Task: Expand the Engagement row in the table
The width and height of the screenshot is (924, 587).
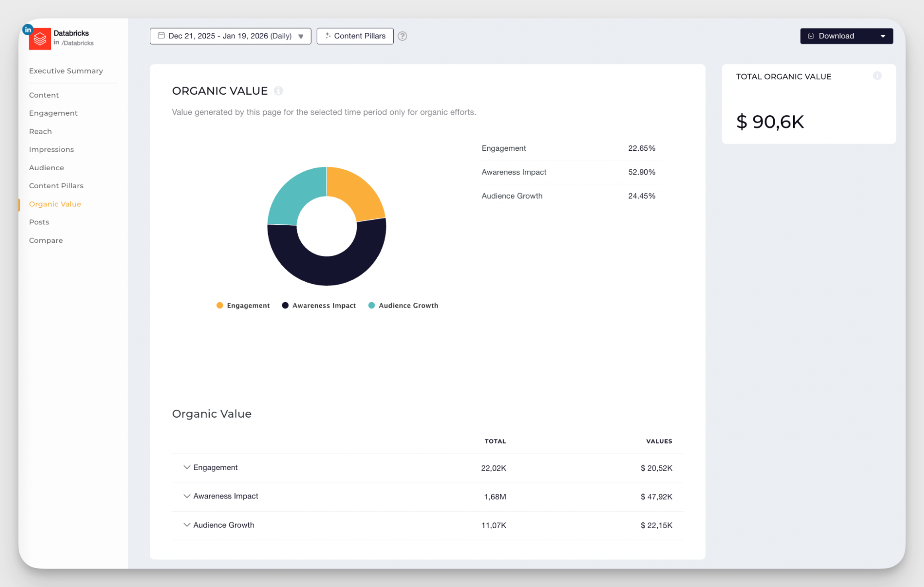Action: click(187, 467)
